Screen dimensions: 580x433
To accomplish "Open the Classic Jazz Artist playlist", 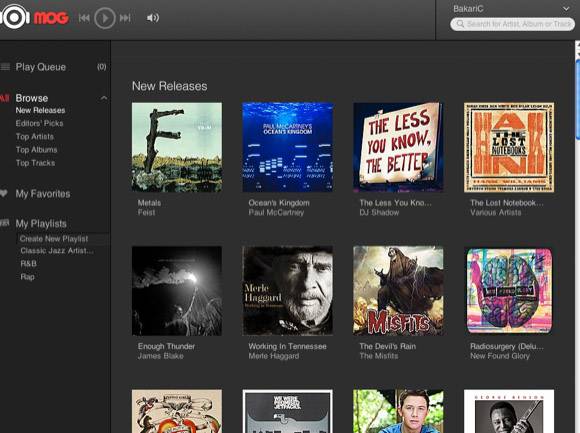I will (57, 251).
